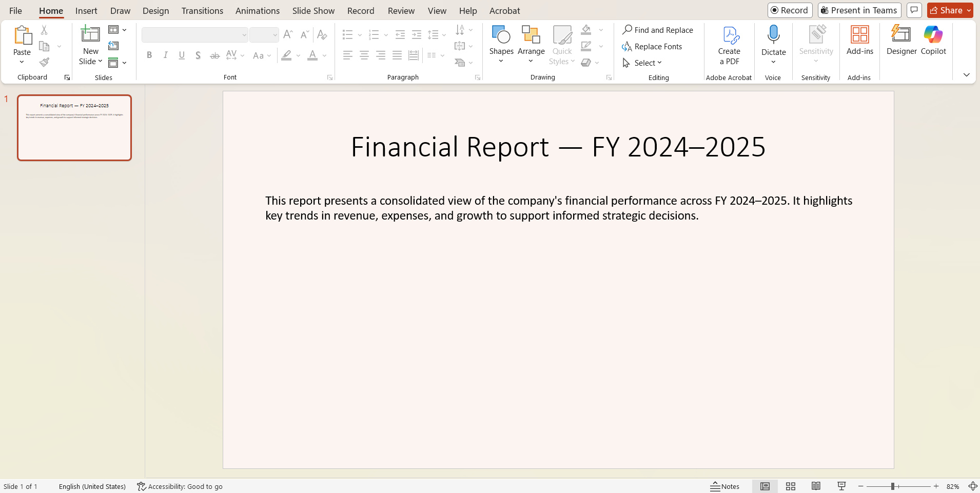Click the Cut scissors icon
Image resolution: width=980 pixels, height=493 pixels.
44,30
